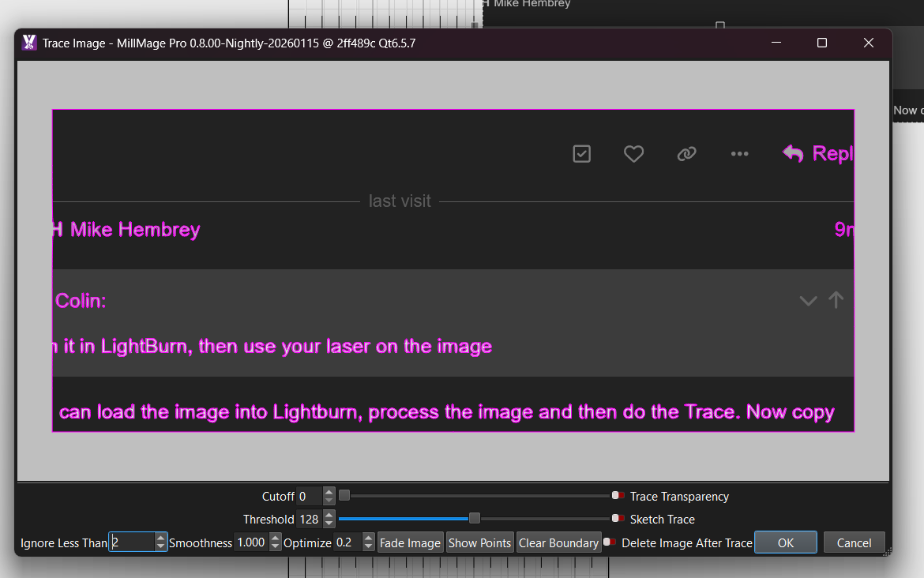Click the traced Reply arrow icon in preview
Viewport: 924px width, 578px height.
tap(793, 153)
